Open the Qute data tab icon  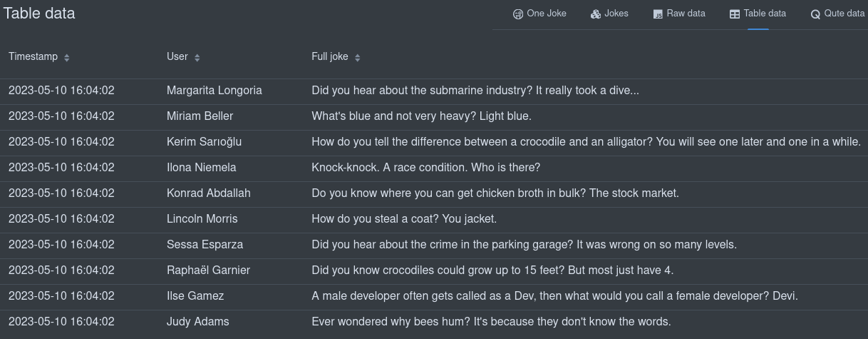[815, 14]
